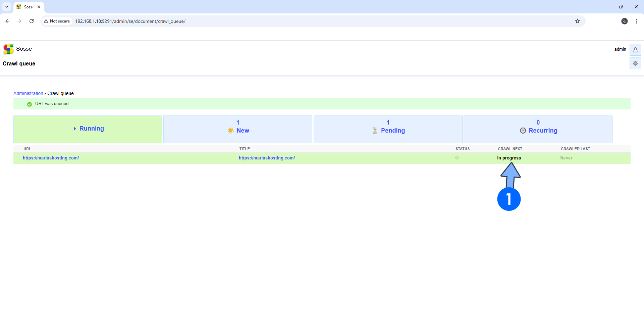Reload the current page
Image resolution: width=644 pixels, height=334 pixels.
pos(32,21)
